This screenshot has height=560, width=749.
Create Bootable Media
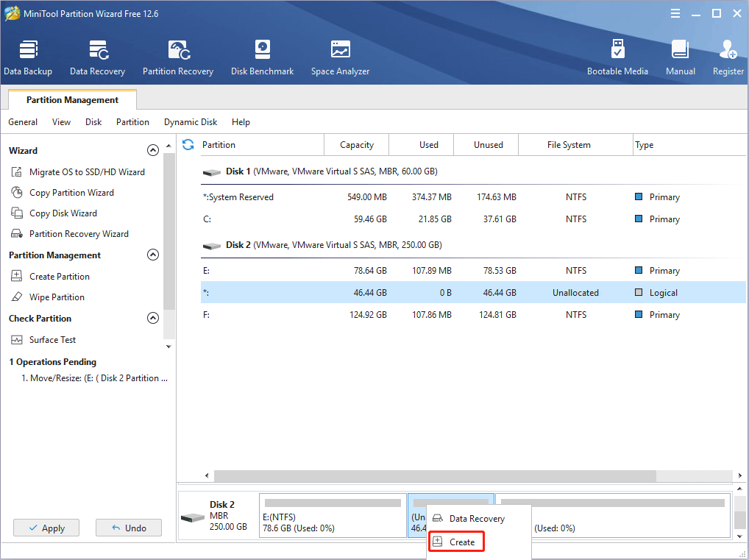pyautogui.click(x=617, y=58)
